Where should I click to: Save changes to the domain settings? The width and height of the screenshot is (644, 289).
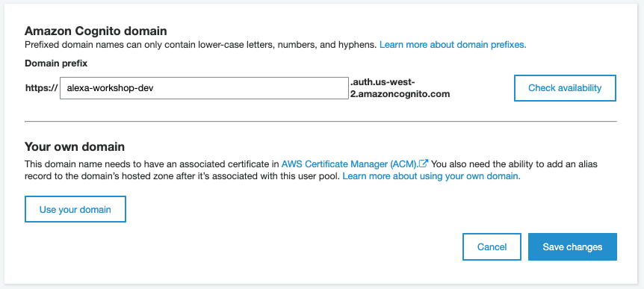pos(572,246)
